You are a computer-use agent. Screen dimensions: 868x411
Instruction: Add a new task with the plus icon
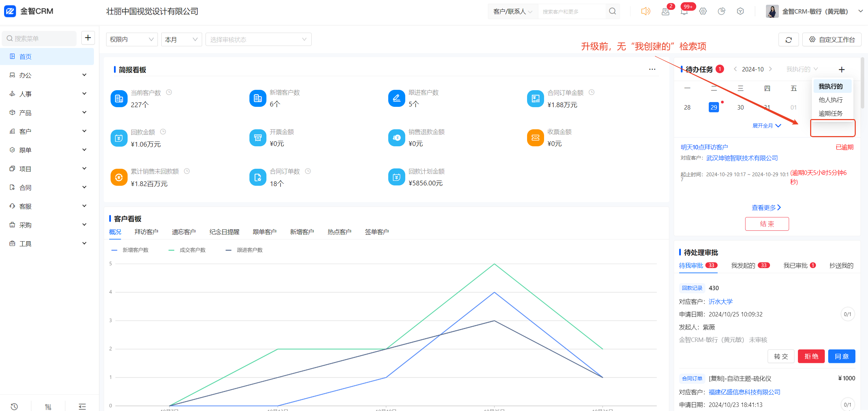tap(841, 69)
